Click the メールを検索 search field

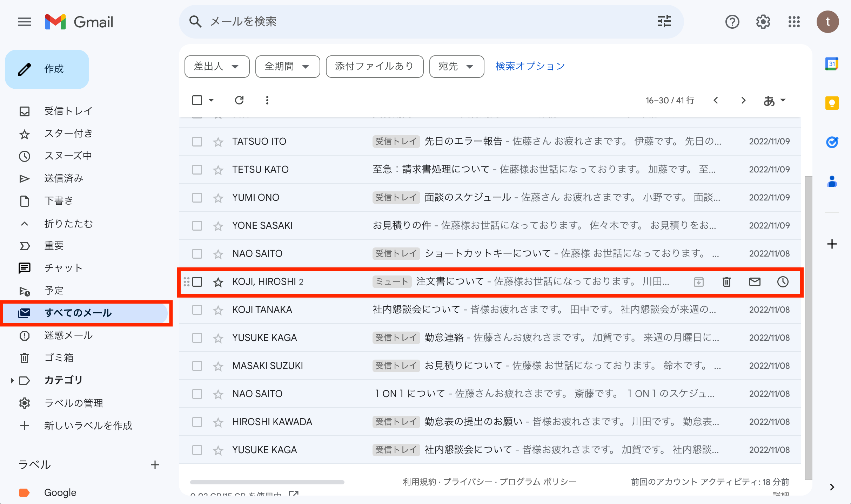[x=431, y=22]
